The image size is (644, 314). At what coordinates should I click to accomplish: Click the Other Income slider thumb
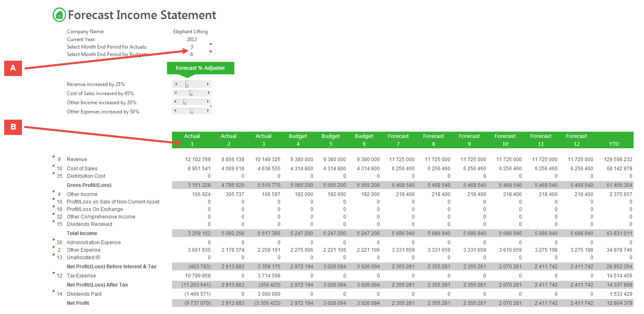185,102
